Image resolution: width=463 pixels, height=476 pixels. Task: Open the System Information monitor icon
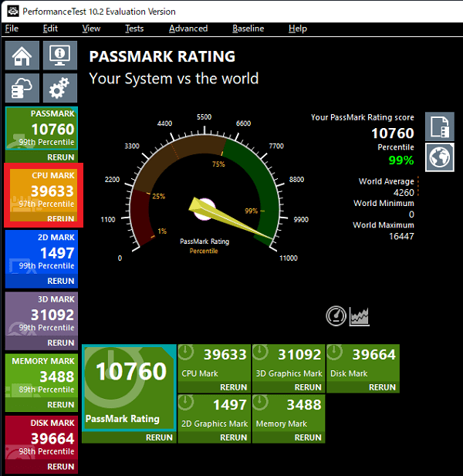click(60, 56)
